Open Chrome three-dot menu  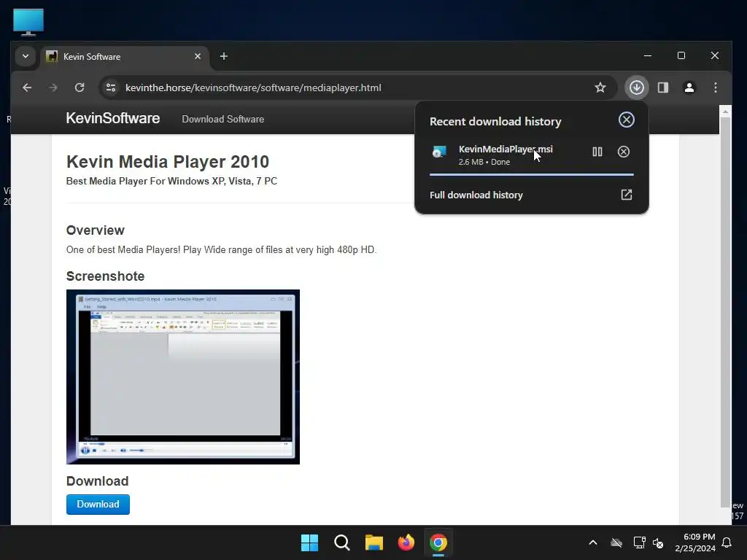pyautogui.click(x=715, y=87)
